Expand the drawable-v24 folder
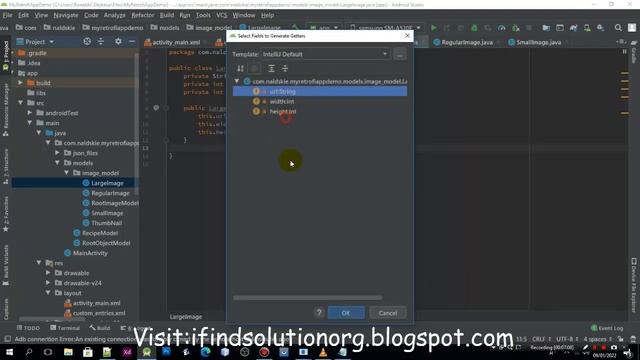640x360 pixels. point(48,282)
